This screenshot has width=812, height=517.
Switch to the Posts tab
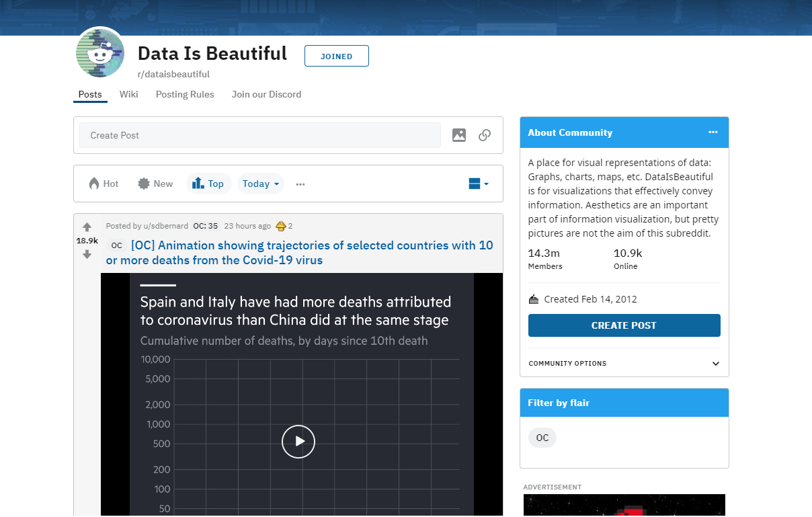tap(90, 94)
